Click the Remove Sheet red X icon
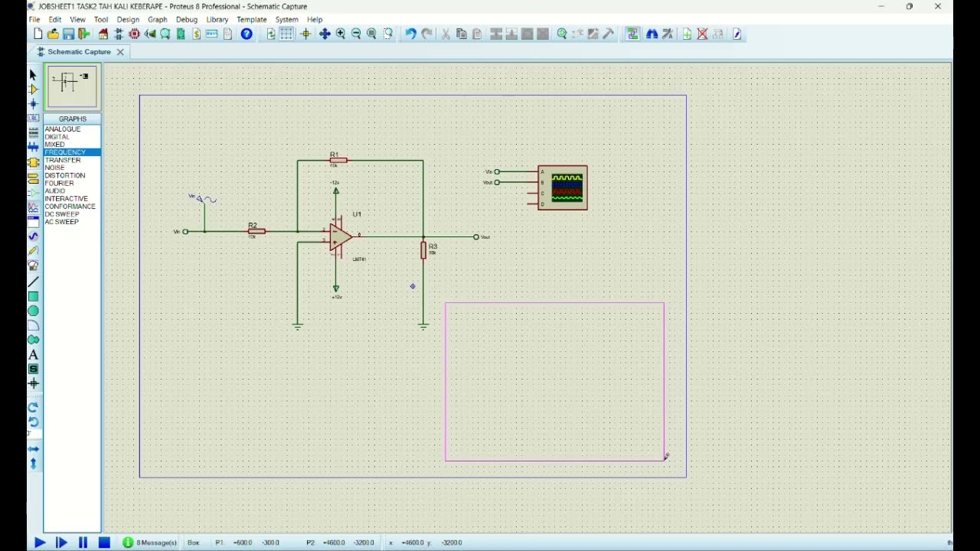The image size is (980, 551). (702, 34)
